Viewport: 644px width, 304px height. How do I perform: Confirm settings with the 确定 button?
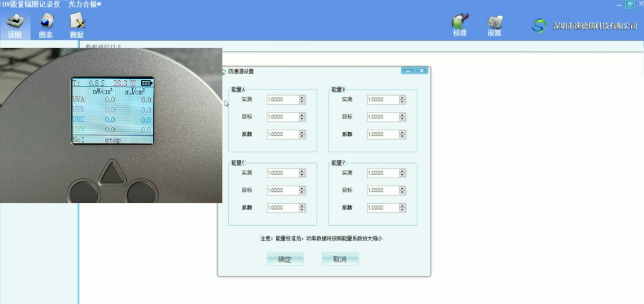click(x=285, y=259)
